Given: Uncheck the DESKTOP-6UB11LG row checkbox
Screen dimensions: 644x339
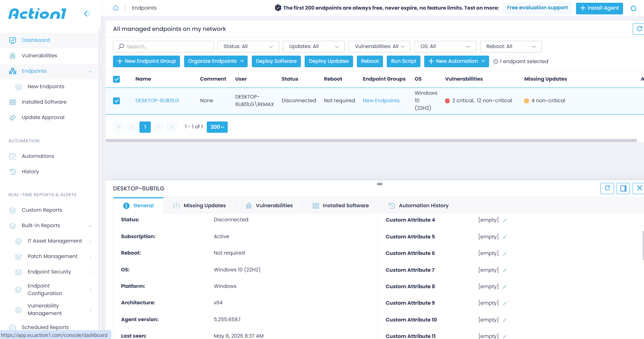Looking at the screenshot, I should point(116,101).
